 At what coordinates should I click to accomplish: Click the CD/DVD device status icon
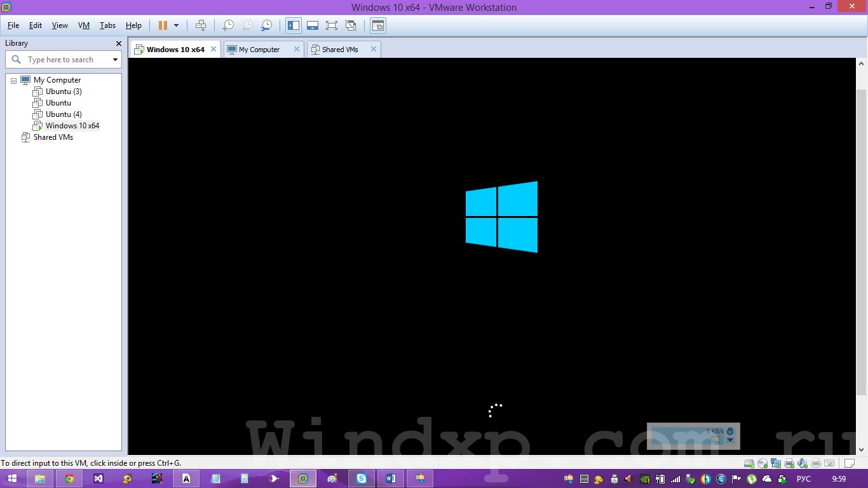pyautogui.click(x=762, y=463)
